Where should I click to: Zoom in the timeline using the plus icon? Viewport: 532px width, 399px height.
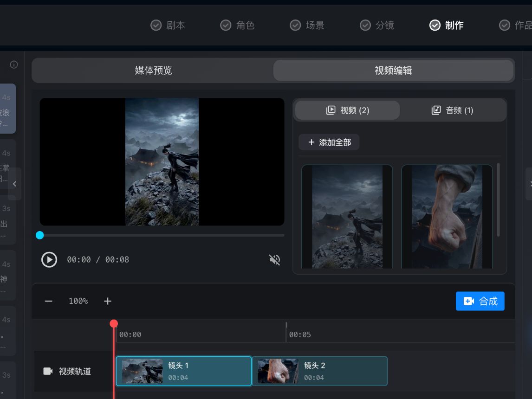coord(107,301)
